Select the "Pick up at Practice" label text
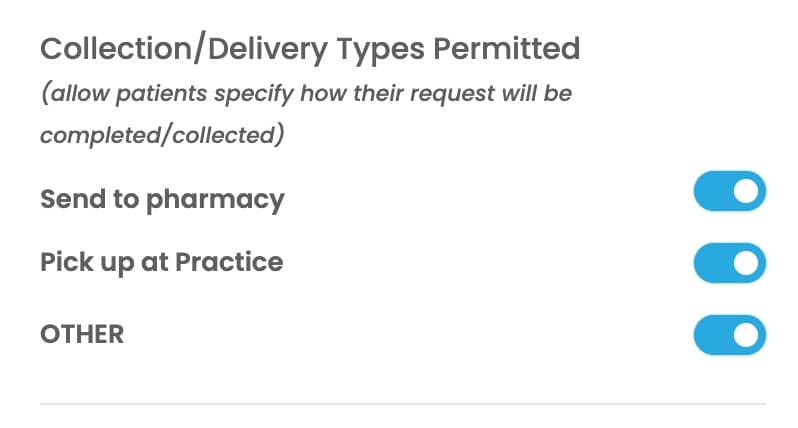 [161, 262]
